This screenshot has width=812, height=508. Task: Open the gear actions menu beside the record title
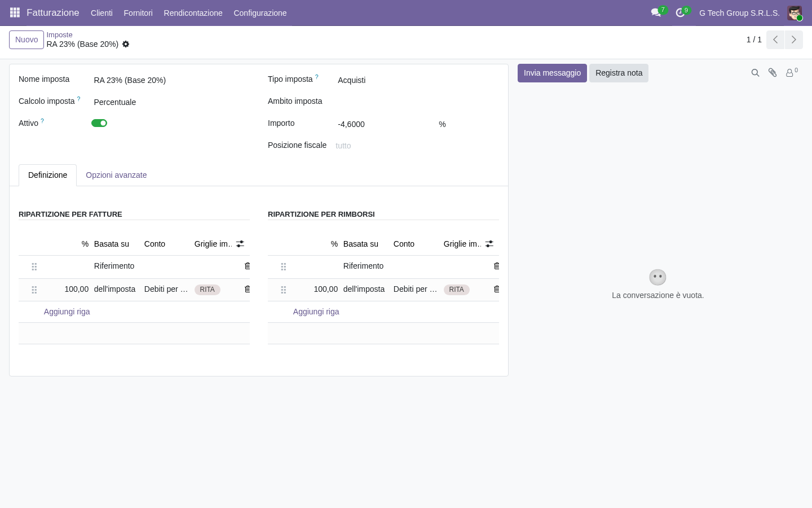click(126, 44)
